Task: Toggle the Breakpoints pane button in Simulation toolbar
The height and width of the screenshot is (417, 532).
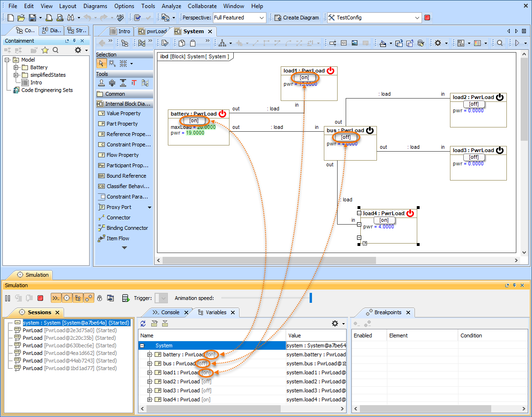Action: 89,298
